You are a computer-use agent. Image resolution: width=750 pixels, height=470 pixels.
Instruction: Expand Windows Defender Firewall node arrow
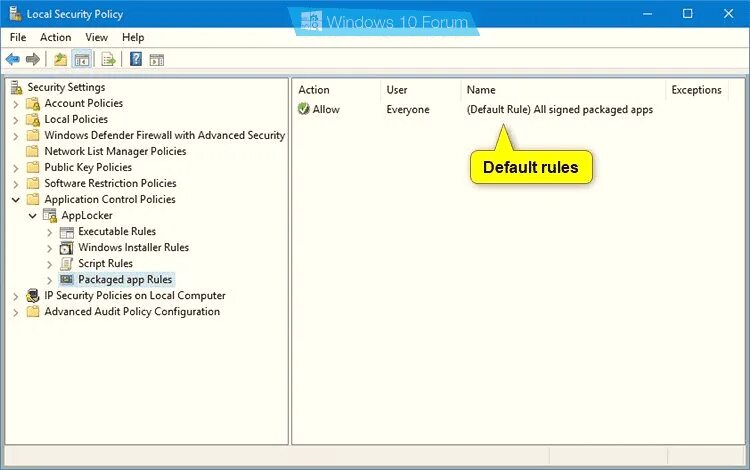[16, 136]
